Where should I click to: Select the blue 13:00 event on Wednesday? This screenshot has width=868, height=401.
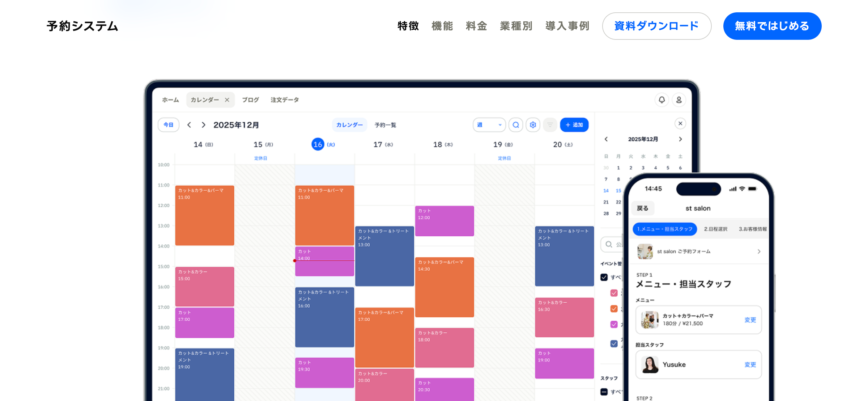pos(384,257)
